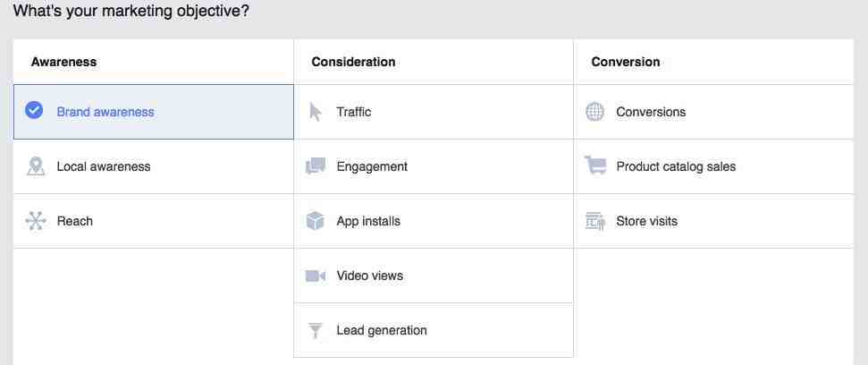Select the Engagement chat bubbles icon
This screenshot has height=365, width=868.
(x=316, y=166)
